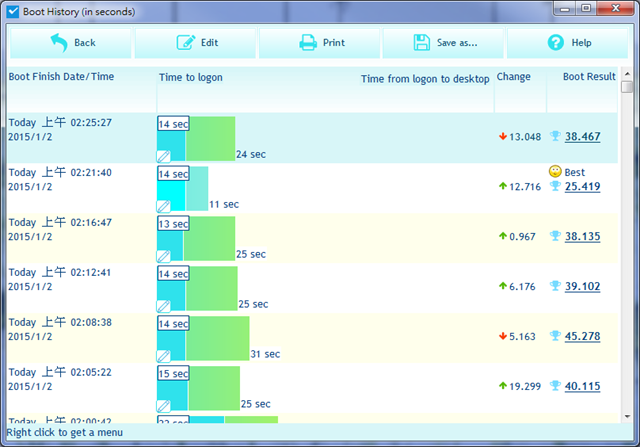
Task: Click the Best label text
Action: (x=575, y=172)
